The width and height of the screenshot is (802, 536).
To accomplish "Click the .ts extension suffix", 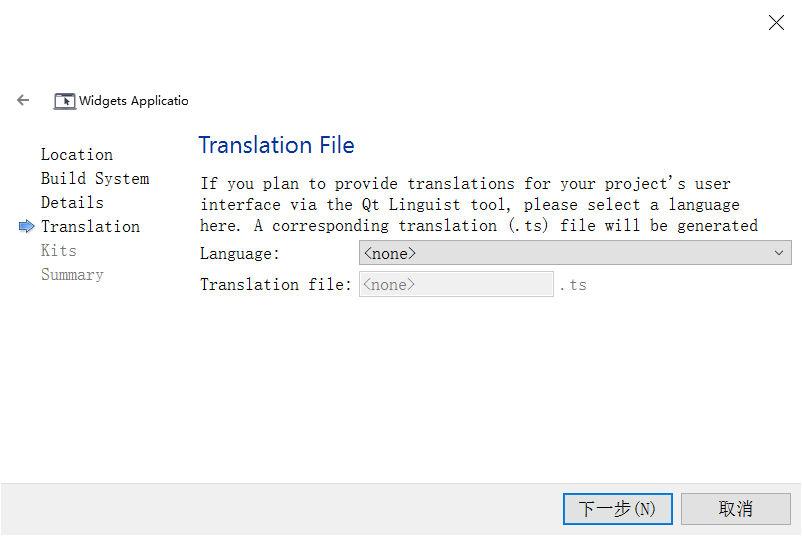I will [x=573, y=285].
